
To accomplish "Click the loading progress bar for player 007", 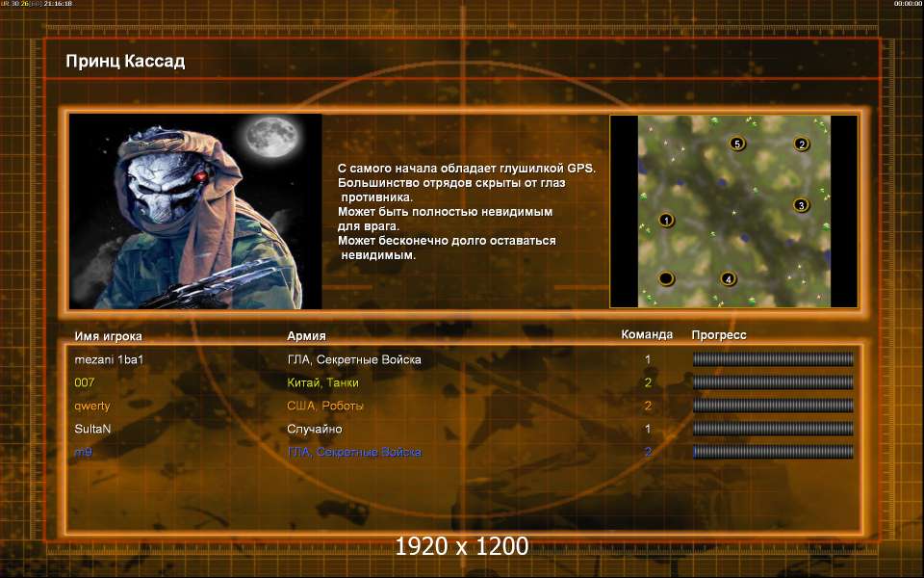I will (773, 382).
